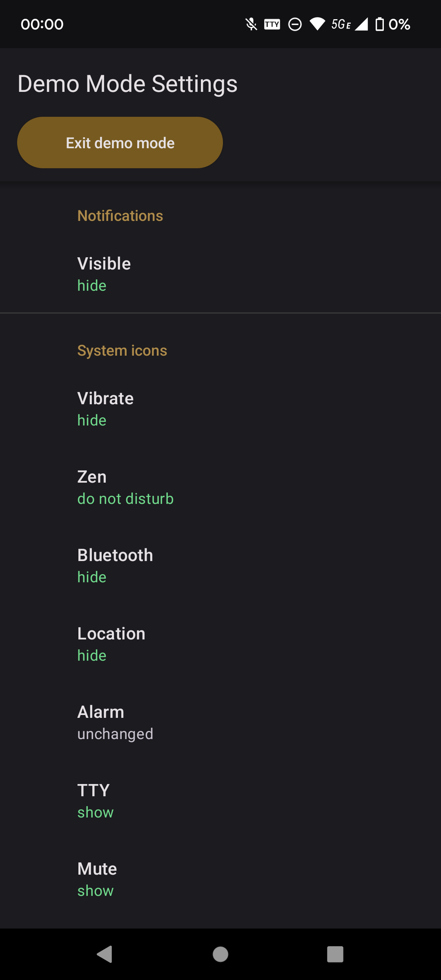
Task: Open the Visible notifications setting
Action: tap(220, 274)
